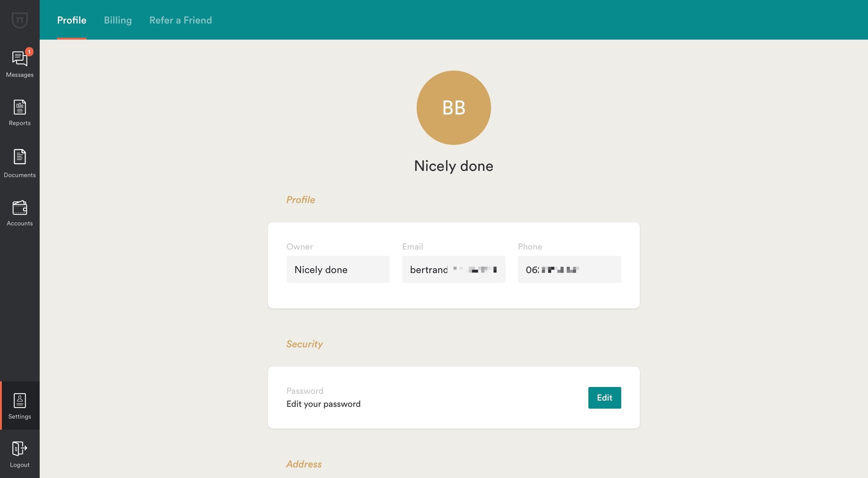Open the Refer a Friend tab
The image size is (868, 478).
tap(180, 20)
